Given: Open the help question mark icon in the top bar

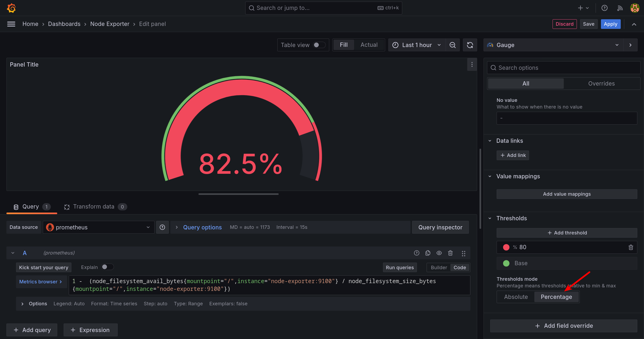Looking at the screenshot, I should 604,8.
